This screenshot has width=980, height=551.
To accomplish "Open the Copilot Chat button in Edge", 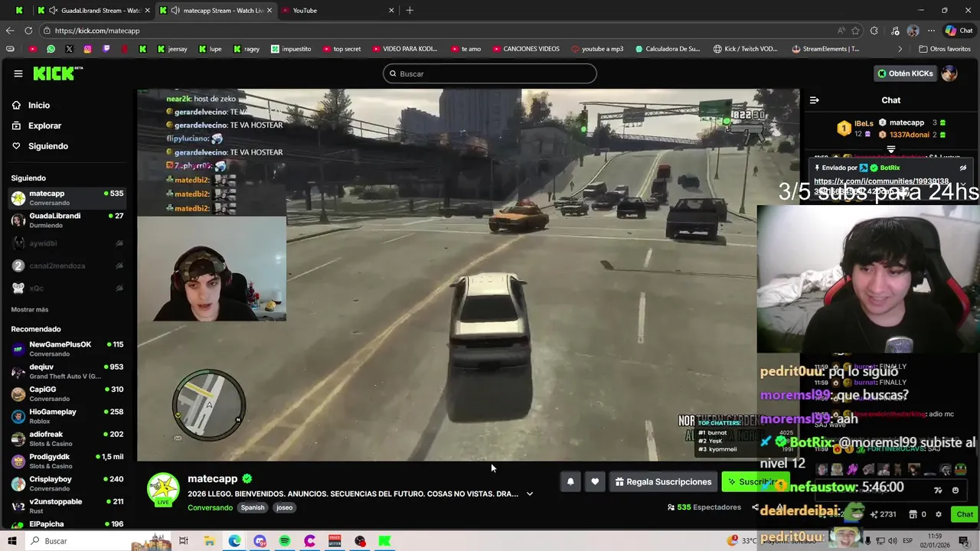I will pyautogui.click(x=959, y=31).
